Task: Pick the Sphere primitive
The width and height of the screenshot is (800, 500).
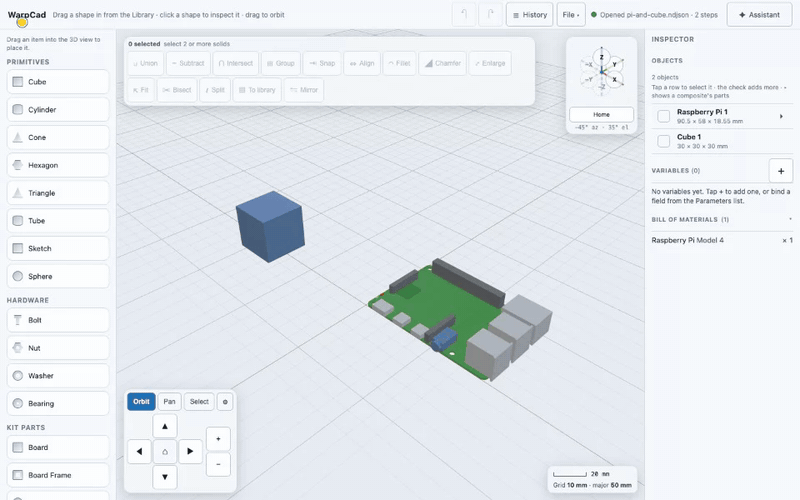Action: coord(58,276)
